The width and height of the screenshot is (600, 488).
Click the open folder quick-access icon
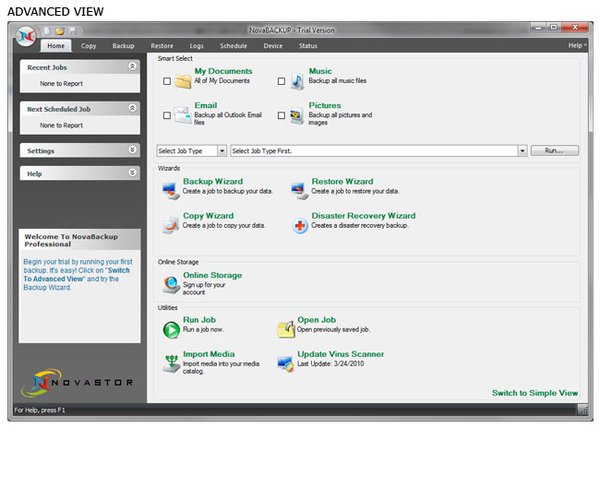click(x=60, y=31)
